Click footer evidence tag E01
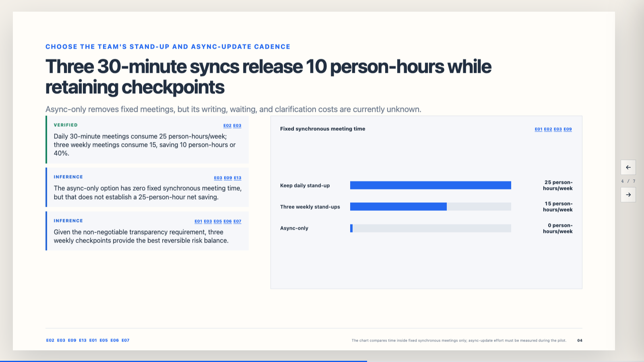The height and width of the screenshot is (362, 644). (93, 340)
